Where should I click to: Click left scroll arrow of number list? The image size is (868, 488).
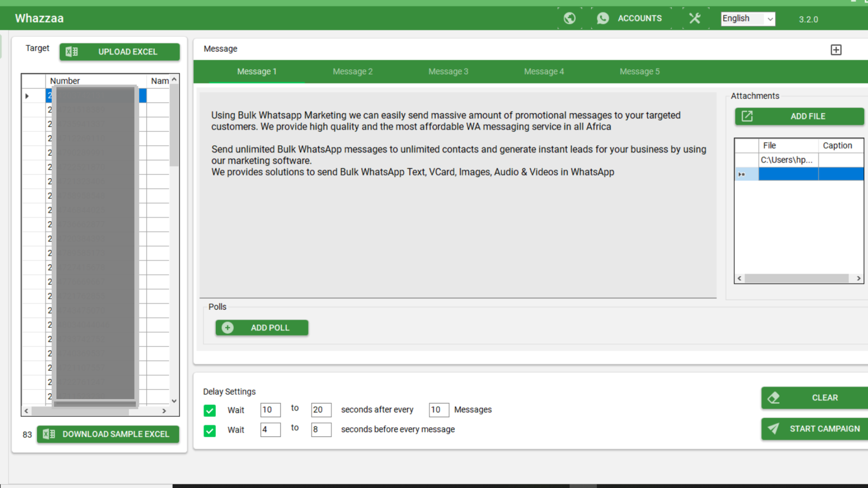[26, 410]
